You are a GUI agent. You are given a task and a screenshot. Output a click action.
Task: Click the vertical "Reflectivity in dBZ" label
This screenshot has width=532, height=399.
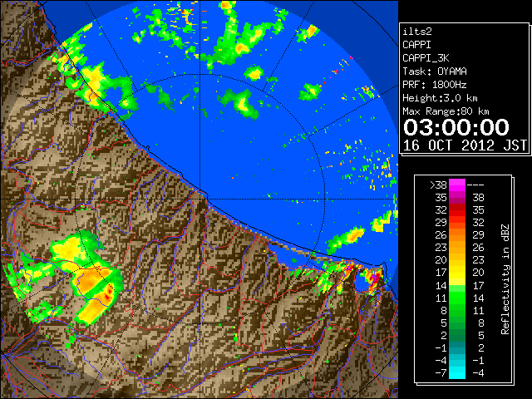tap(505, 279)
